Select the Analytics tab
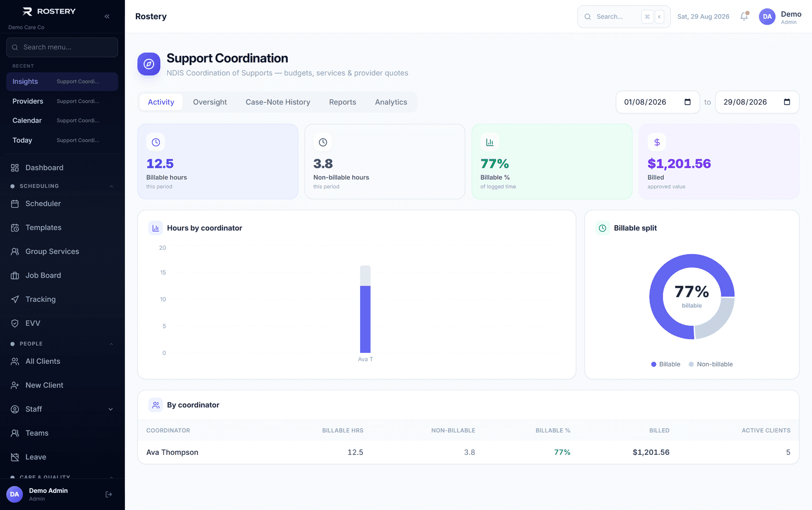 point(391,102)
